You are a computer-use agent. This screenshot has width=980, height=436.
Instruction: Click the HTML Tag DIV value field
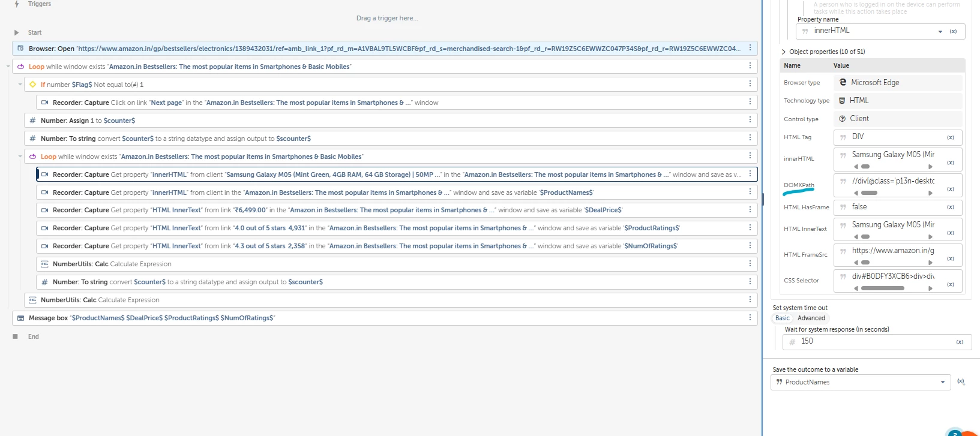[x=898, y=137]
